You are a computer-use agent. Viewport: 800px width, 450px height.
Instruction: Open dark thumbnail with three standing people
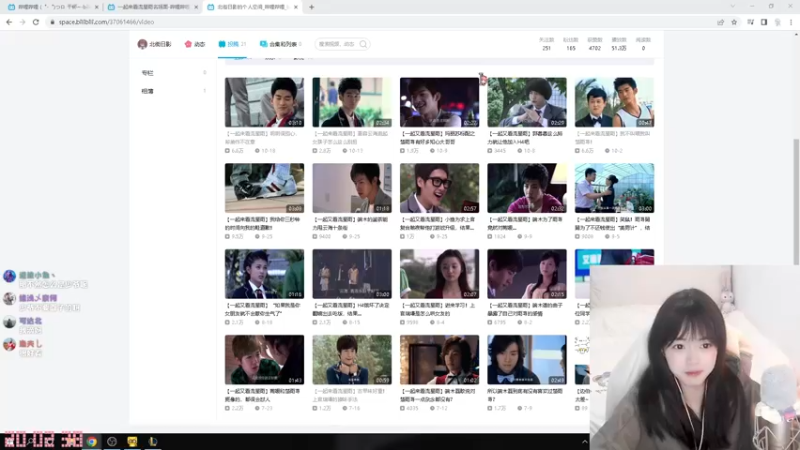[352, 273]
